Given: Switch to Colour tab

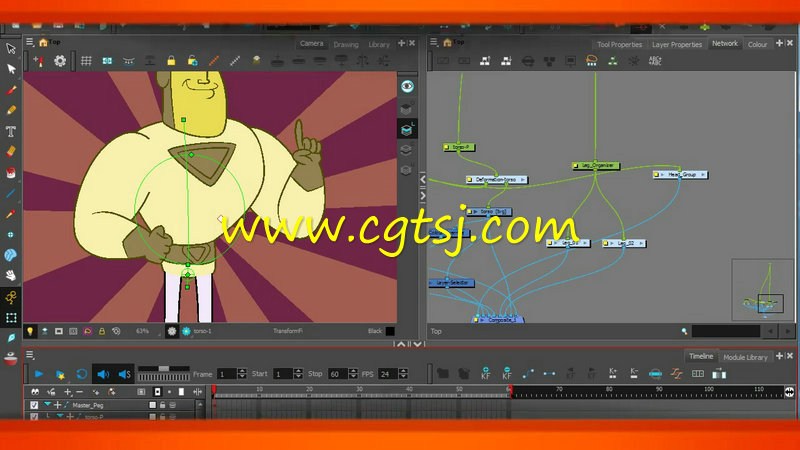Looking at the screenshot, I should click(757, 44).
